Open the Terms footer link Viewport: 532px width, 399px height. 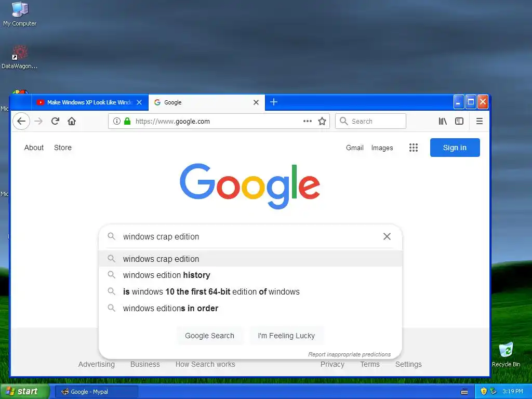[x=370, y=364]
